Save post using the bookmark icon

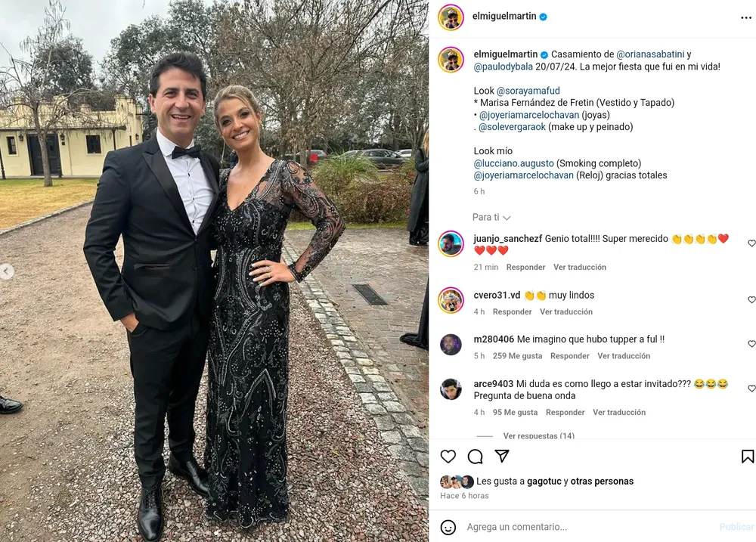click(x=748, y=456)
